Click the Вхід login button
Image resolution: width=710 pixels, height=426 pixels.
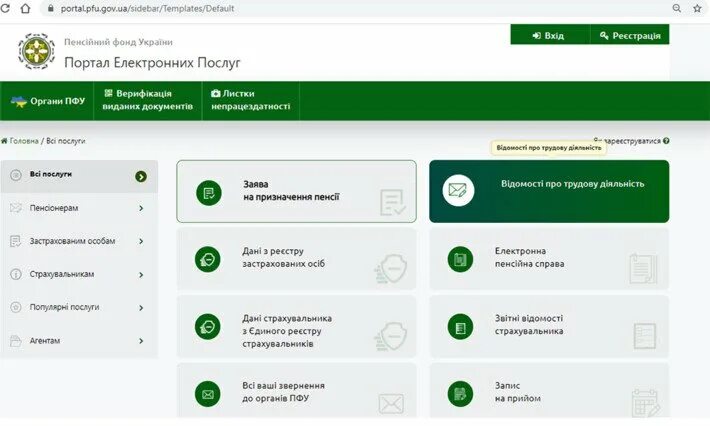tap(550, 35)
